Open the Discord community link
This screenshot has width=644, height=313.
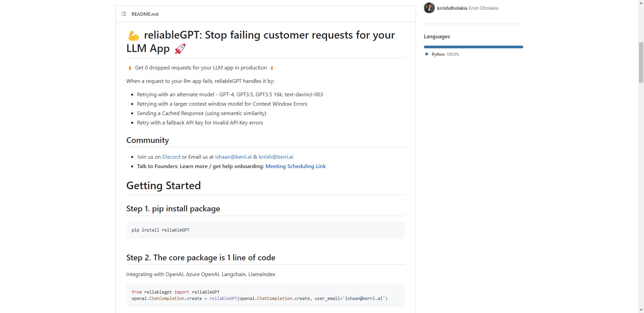tap(171, 157)
